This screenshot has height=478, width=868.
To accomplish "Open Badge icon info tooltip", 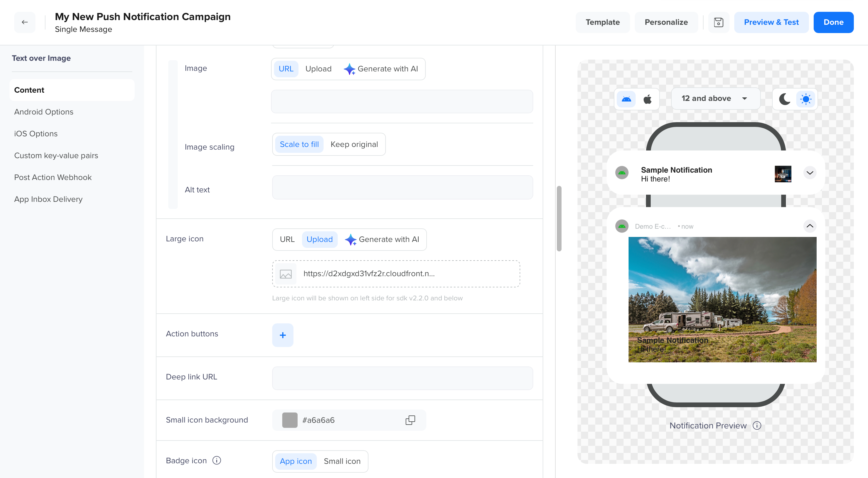I will point(217,460).
